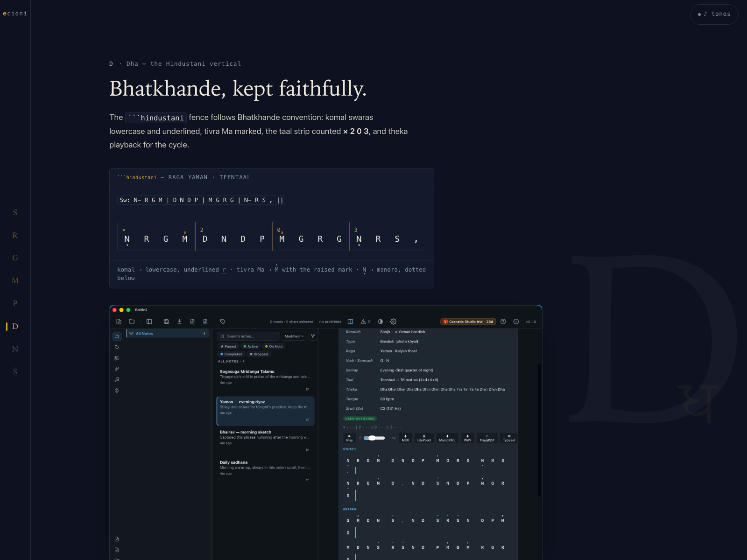Click graph icon beside Modified sort

tap(313, 336)
